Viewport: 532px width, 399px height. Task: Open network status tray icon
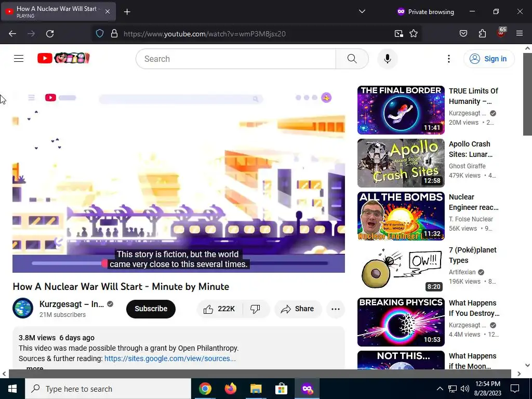(x=452, y=389)
